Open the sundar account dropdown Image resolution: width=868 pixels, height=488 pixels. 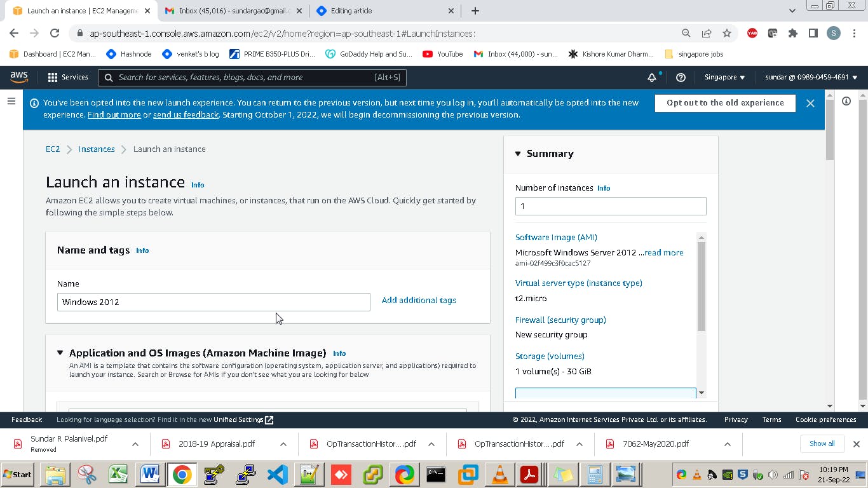(811, 77)
